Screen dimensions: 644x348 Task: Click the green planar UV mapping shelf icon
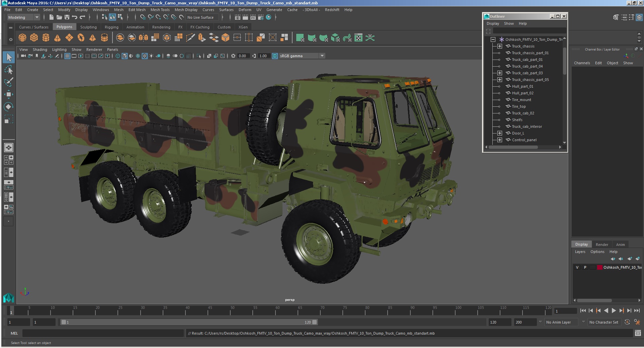pos(300,38)
